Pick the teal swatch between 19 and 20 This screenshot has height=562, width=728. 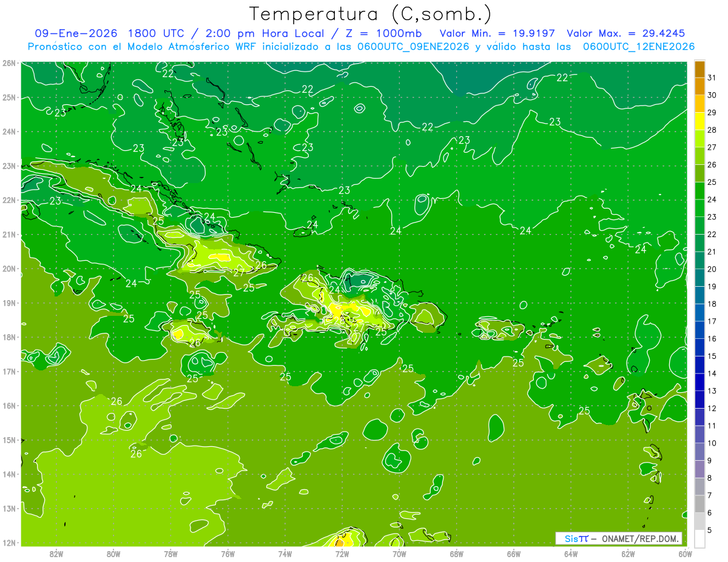[699, 278]
